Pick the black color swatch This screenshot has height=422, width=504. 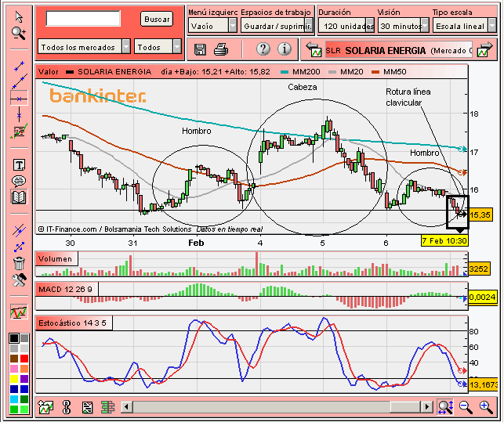coord(14,338)
